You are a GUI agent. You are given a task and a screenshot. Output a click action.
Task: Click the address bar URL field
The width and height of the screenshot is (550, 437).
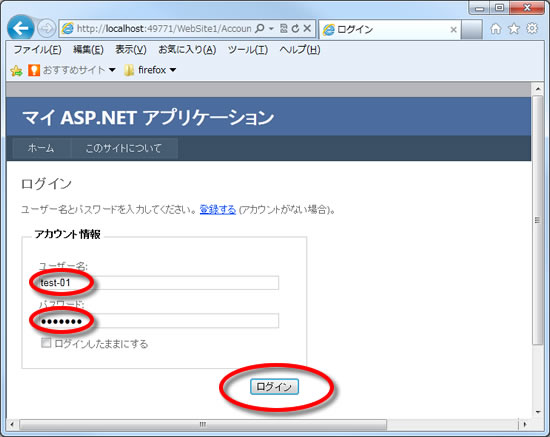point(164,28)
